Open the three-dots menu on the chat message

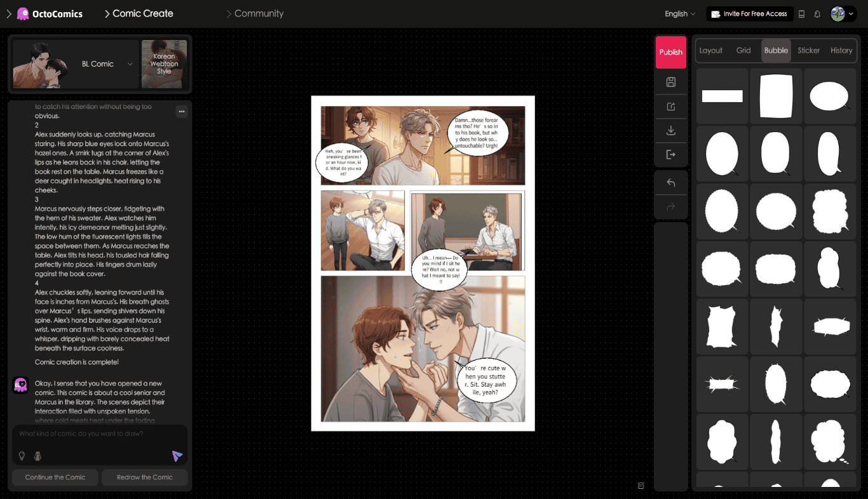click(x=182, y=112)
